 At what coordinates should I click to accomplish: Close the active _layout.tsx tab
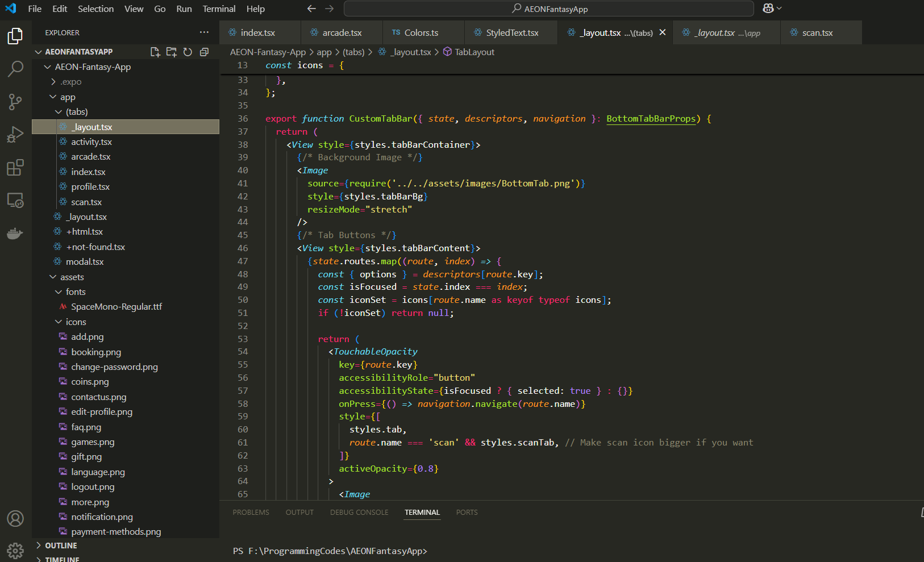(x=662, y=33)
